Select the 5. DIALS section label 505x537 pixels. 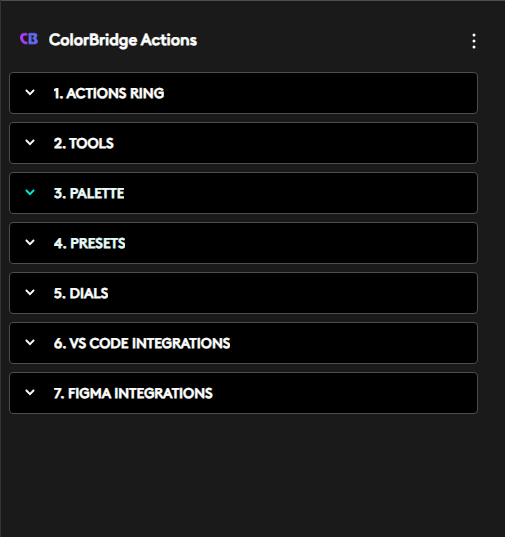81,294
